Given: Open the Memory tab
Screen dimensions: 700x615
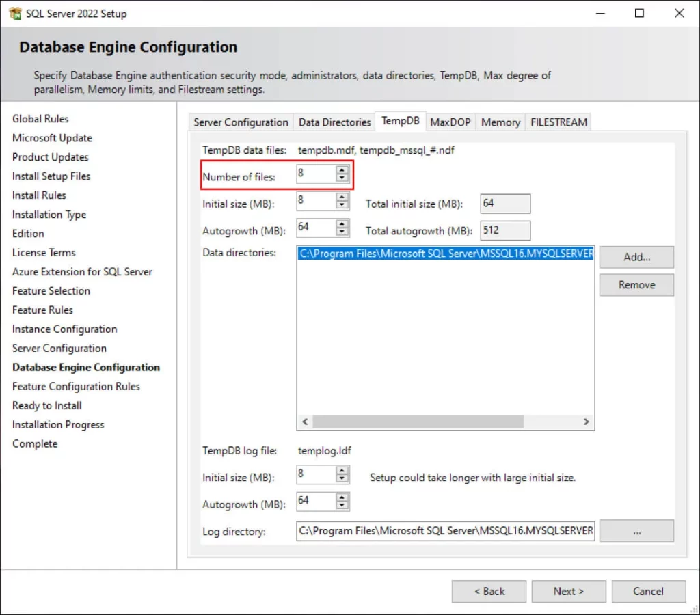Looking at the screenshot, I should (x=500, y=122).
